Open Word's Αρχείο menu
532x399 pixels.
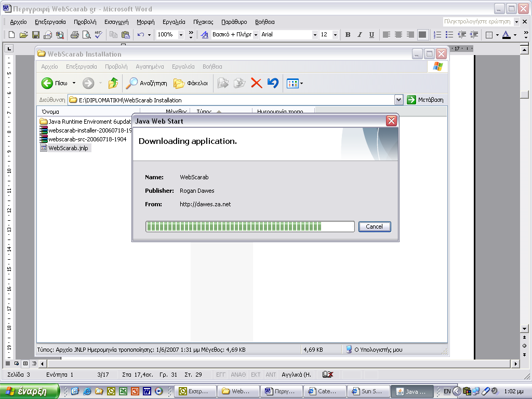point(18,22)
